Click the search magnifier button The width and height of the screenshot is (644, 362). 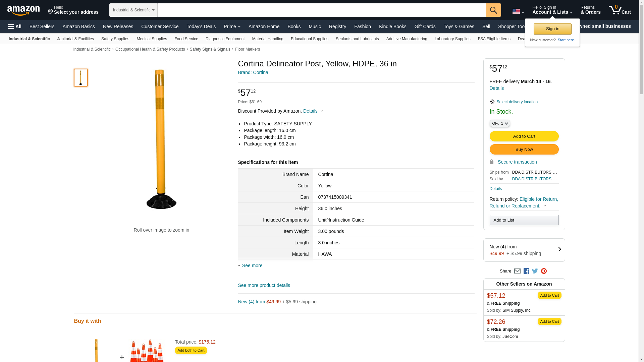coord(493,10)
